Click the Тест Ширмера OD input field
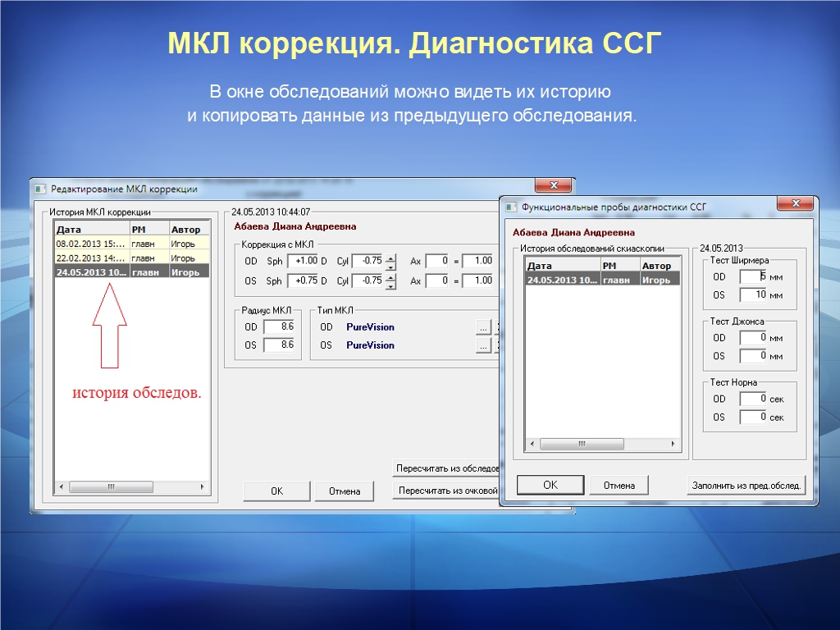The width and height of the screenshot is (840, 630). coord(752,276)
